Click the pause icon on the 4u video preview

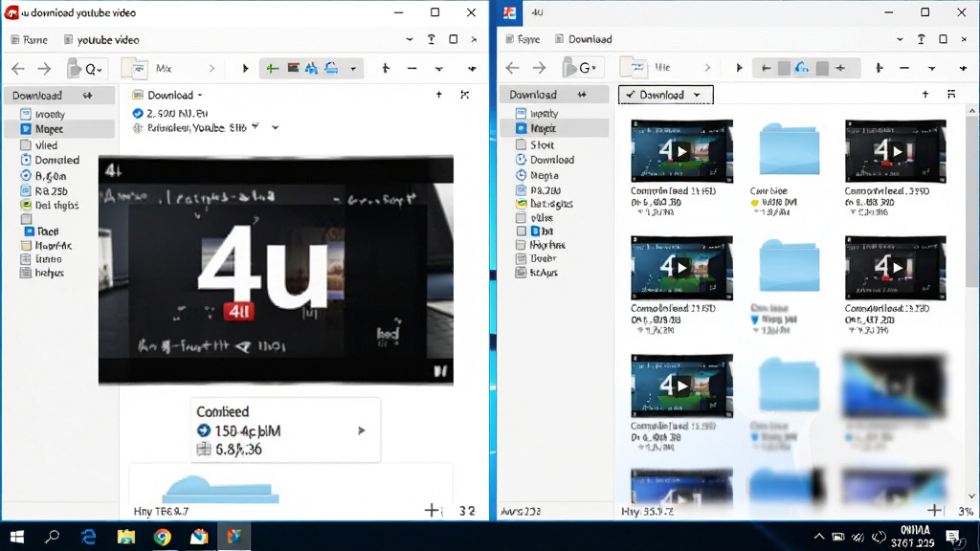(440, 372)
